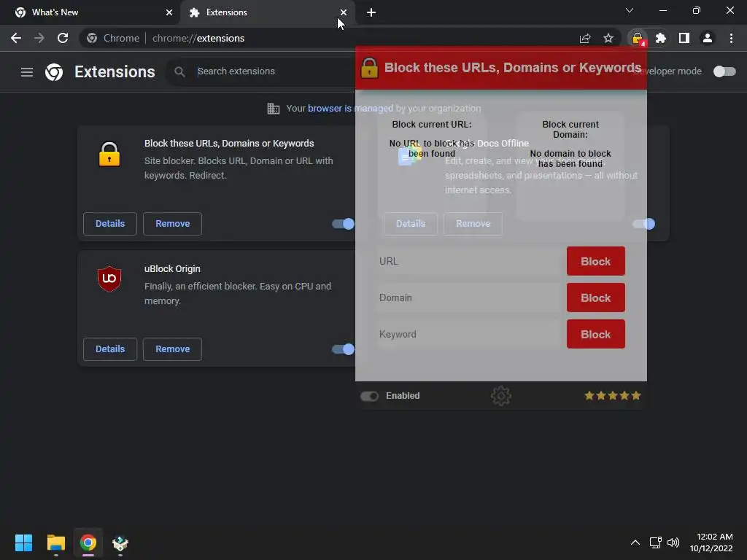The image size is (747, 560).
Task: Block the entered URL
Action: coord(595,261)
